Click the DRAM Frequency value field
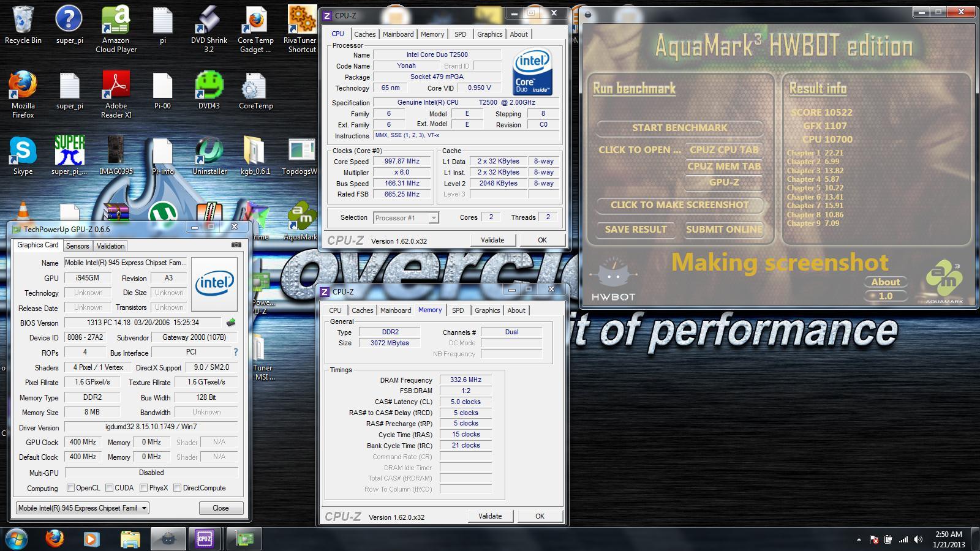980x551 pixels. pos(466,380)
